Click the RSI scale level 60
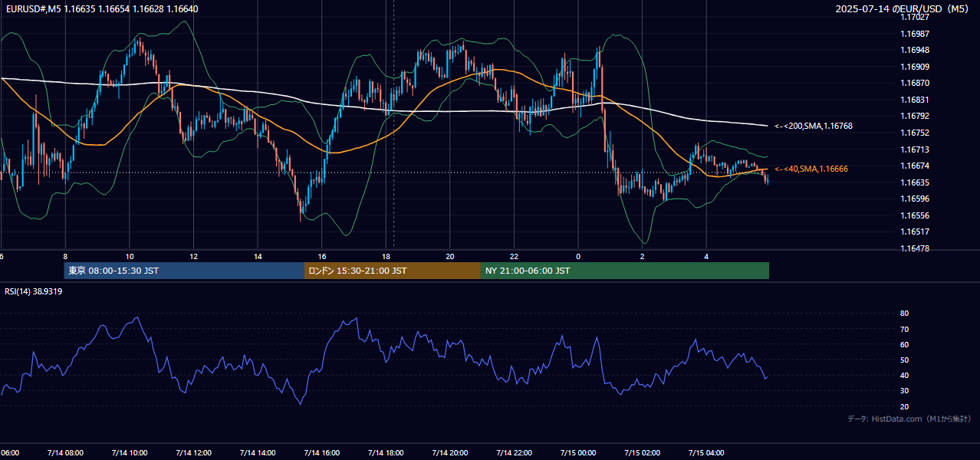 [x=904, y=344]
